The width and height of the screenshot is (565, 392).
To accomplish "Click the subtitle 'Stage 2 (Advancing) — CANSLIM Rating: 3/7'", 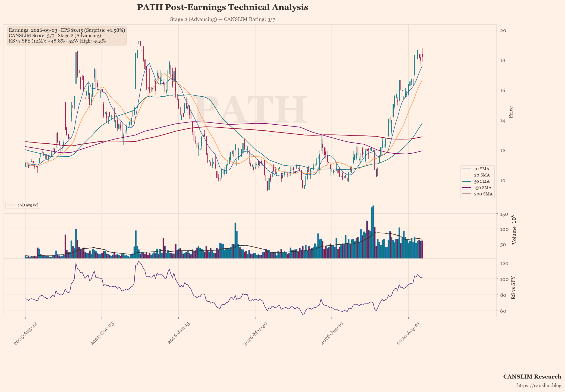I will (223, 19).
